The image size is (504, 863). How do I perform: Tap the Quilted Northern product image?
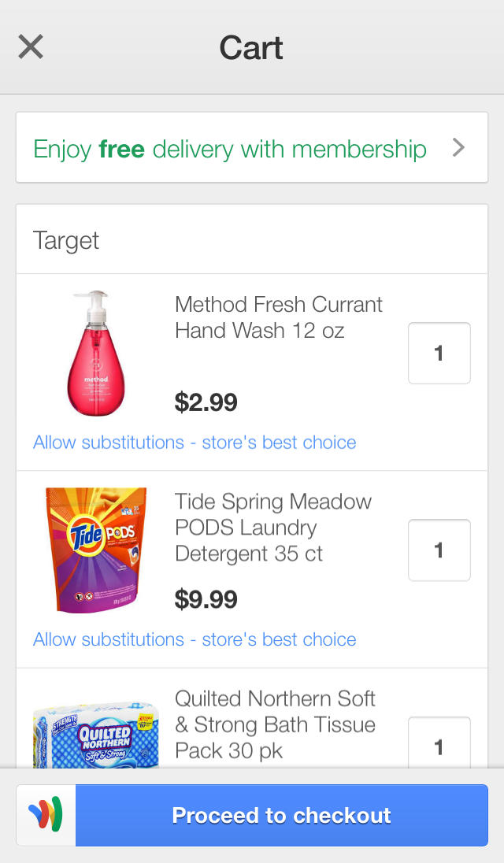[x=96, y=734]
